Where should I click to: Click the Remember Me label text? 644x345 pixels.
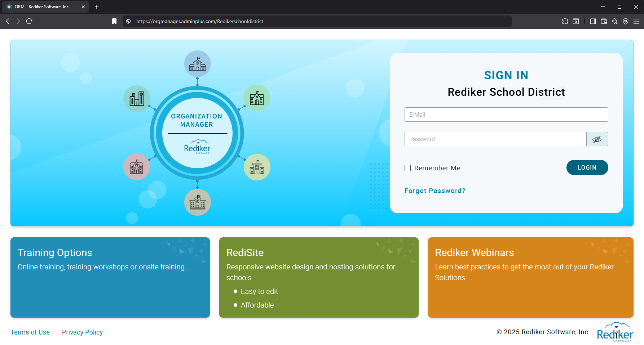[437, 168]
